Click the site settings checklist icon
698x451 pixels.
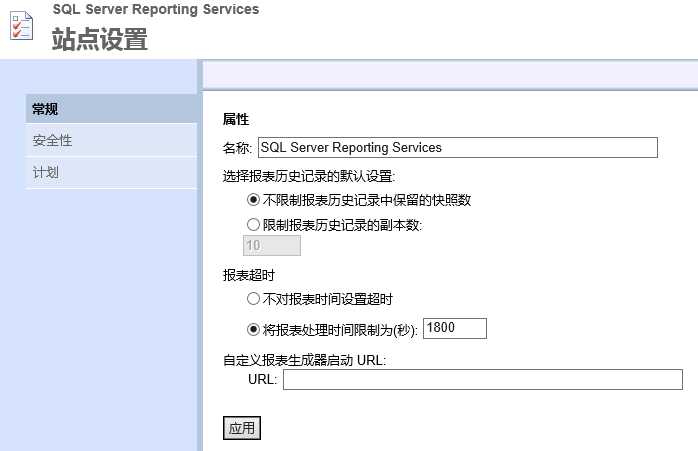click(21, 27)
